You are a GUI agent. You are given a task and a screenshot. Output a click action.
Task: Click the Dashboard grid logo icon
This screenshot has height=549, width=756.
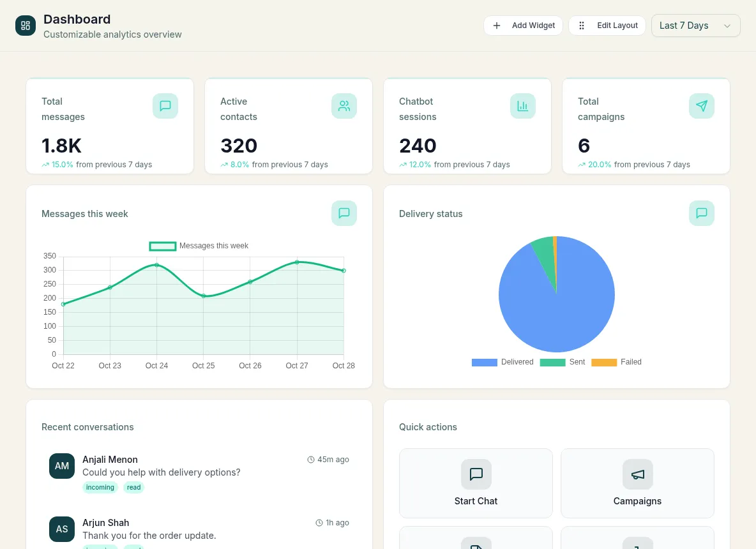click(x=26, y=26)
